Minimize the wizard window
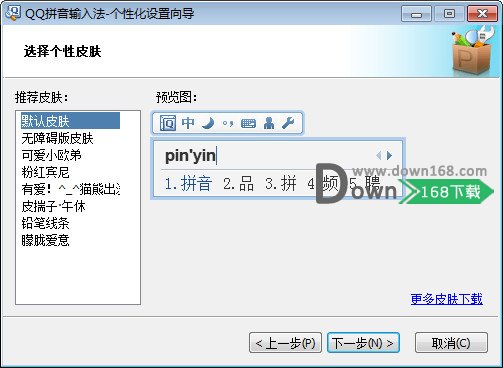503x368 pixels. coord(416,14)
